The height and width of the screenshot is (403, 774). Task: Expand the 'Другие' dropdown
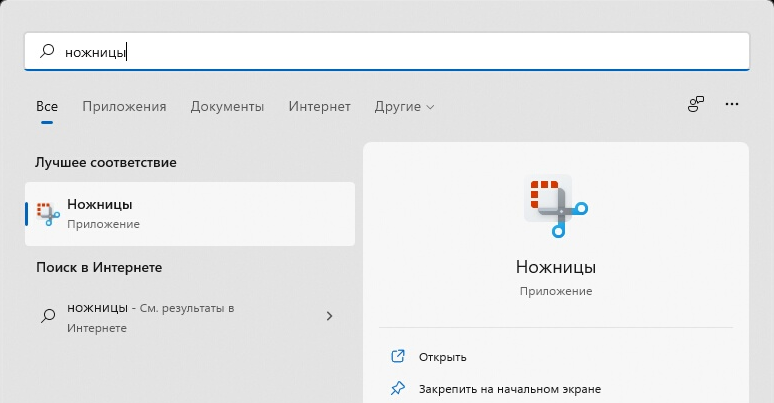(404, 106)
